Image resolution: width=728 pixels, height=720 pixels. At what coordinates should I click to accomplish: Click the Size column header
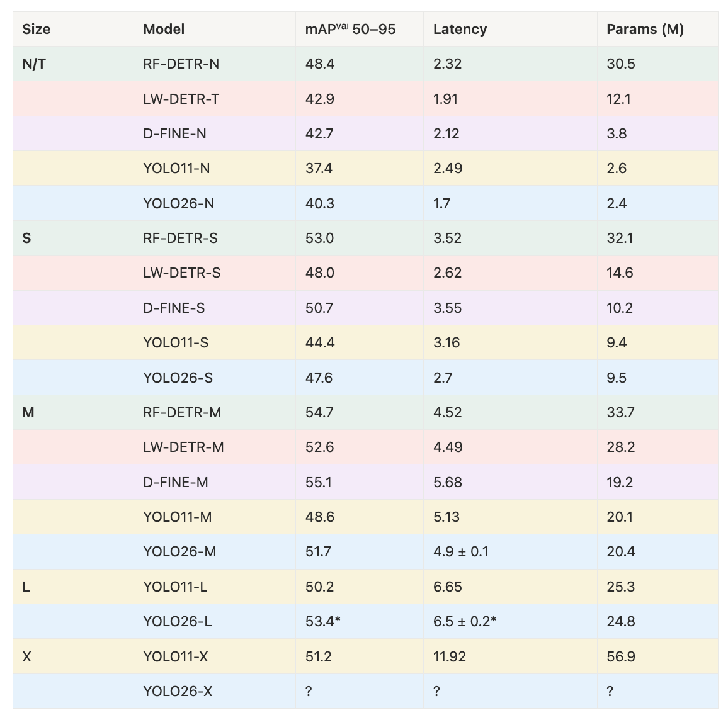[x=37, y=29]
